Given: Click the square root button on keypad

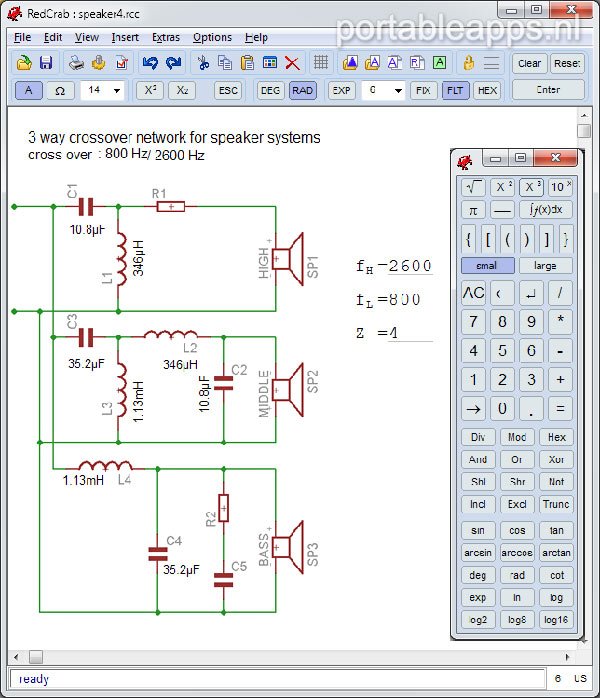Looking at the screenshot, I should (x=474, y=186).
